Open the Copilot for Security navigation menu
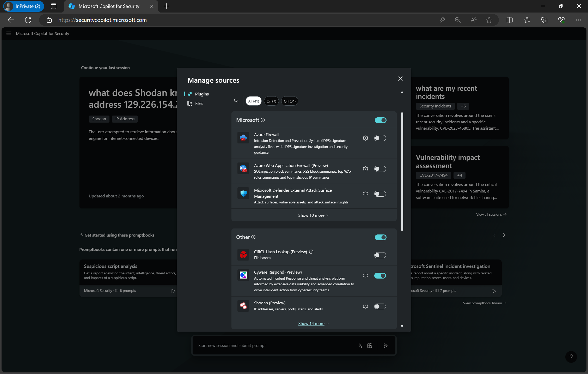 9,33
